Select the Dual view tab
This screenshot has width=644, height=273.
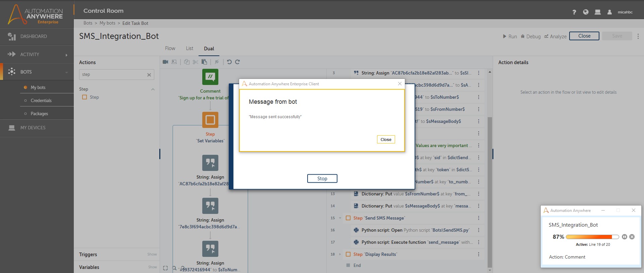pyautogui.click(x=209, y=49)
